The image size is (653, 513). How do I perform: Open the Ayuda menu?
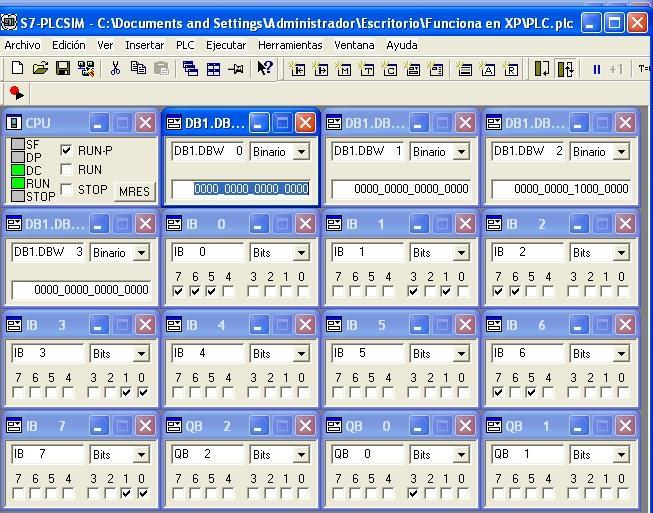[401, 45]
